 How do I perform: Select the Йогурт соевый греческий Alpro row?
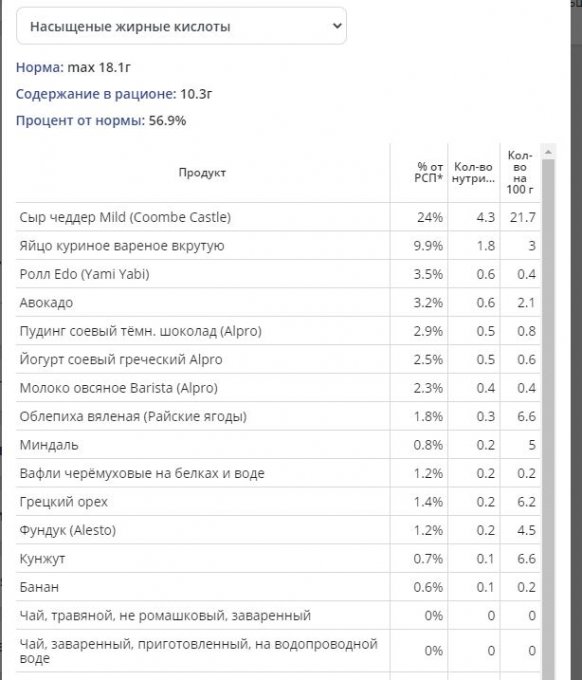tap(278, 360)
